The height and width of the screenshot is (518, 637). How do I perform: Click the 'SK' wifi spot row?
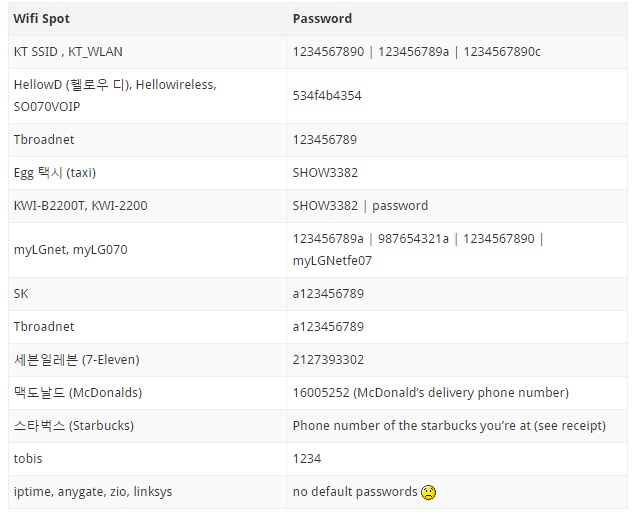pyautogui.click(x=21, y=294)
